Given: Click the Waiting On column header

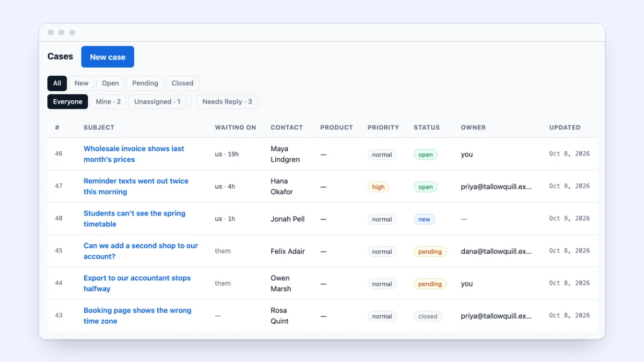Looking at the screenshot, I should (236, 128).
